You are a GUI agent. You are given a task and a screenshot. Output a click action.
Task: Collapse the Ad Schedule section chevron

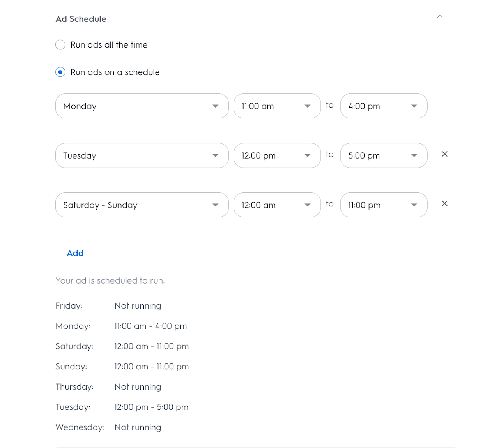point(440,17)
